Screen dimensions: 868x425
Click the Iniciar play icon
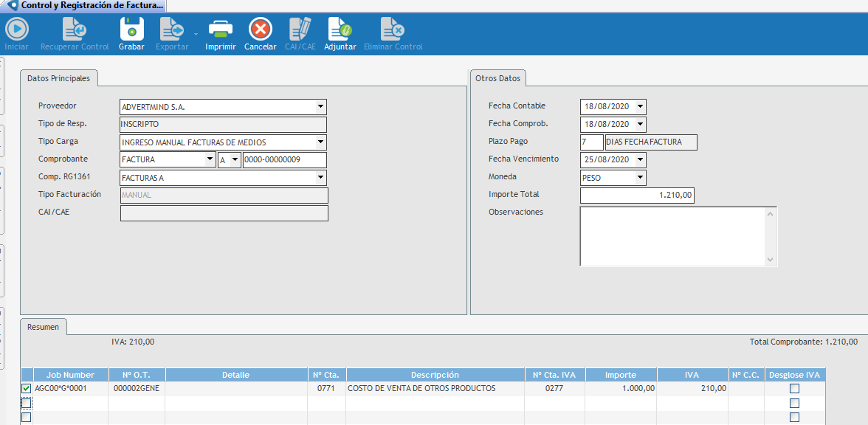coord(17,30)
